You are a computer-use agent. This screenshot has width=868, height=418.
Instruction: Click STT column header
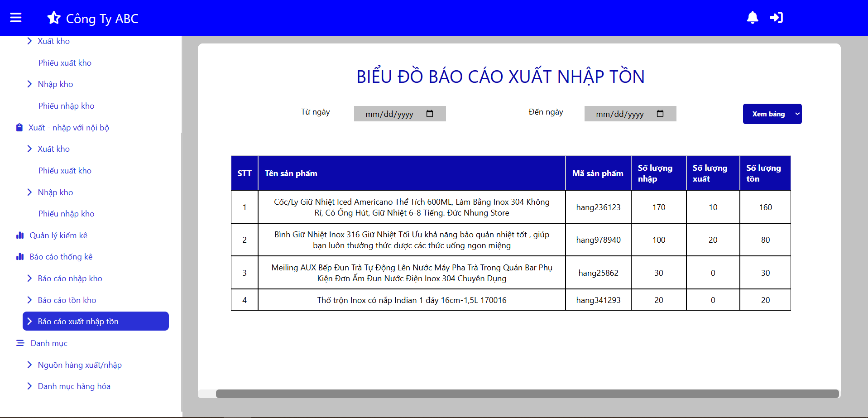click(x=245, y=173)
